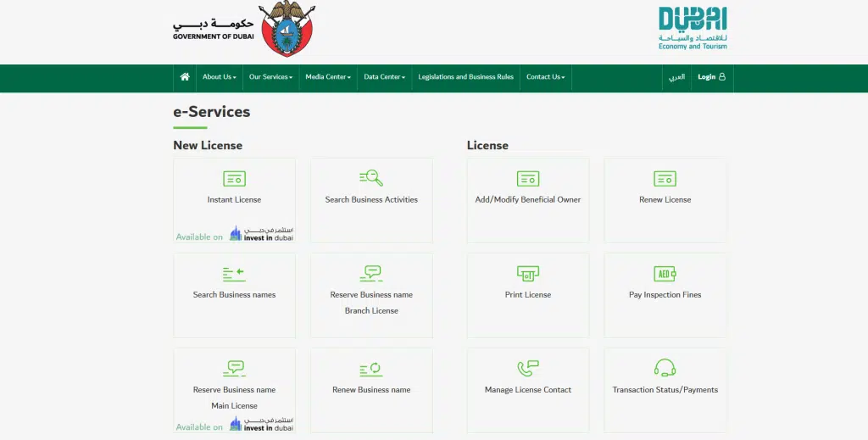Click the 'Branch License' text

click(371, 311)
